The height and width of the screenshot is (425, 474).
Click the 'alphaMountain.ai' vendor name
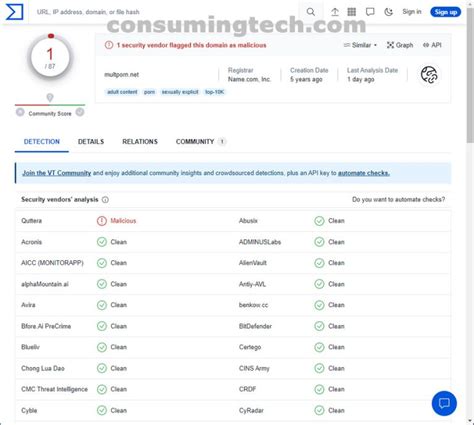click(x=45, y=284)
